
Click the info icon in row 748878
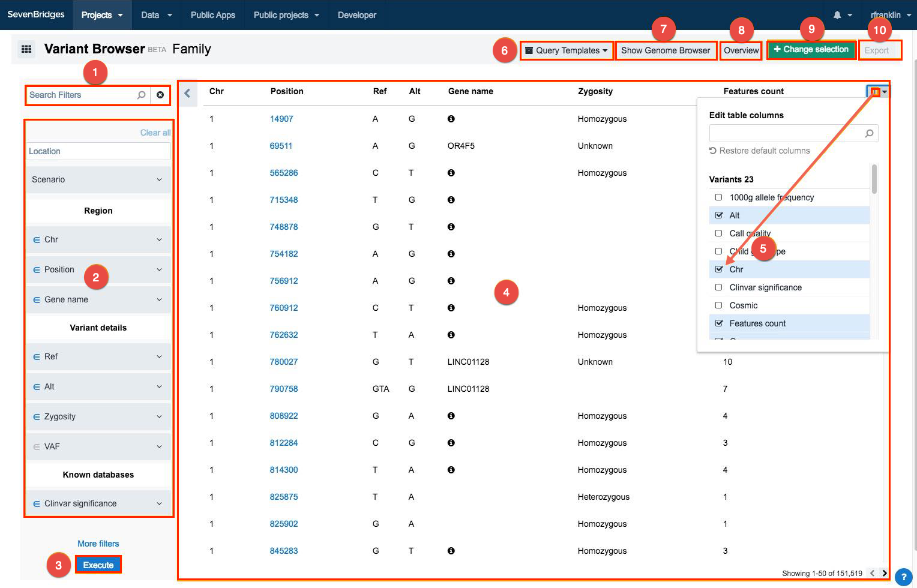point(451,227)
